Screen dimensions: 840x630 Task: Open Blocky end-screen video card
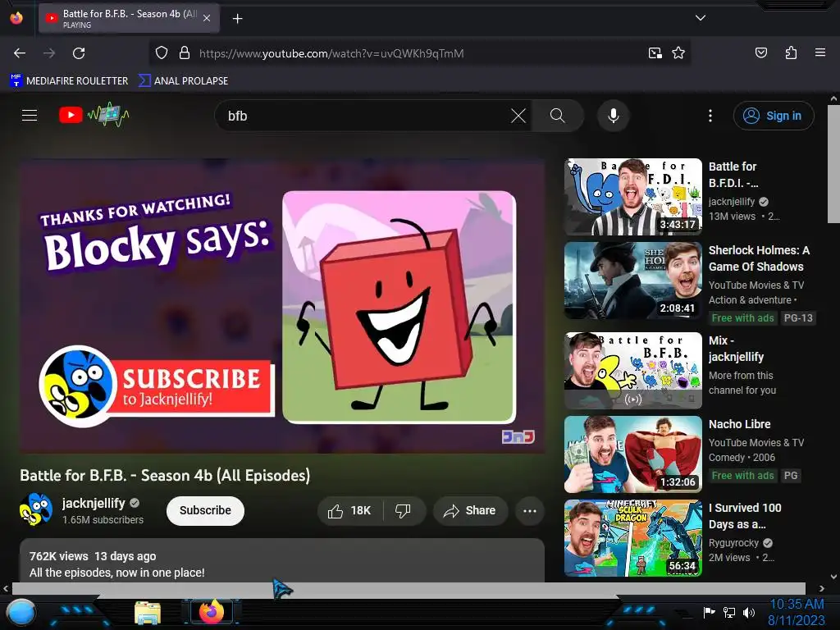click(x=399, y=307)
